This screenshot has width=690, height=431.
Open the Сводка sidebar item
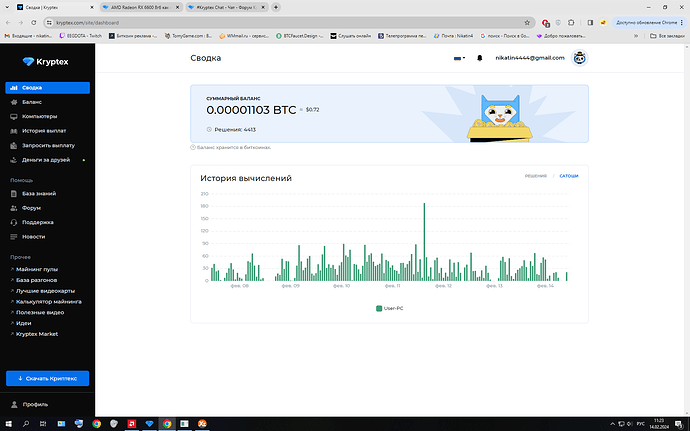48,88
